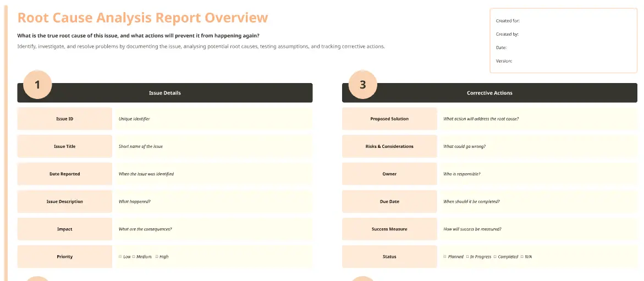Click the Issue ID 'Unique identifier' field
The width and height of the screenshot is (644, 281).
click(213, 119)
